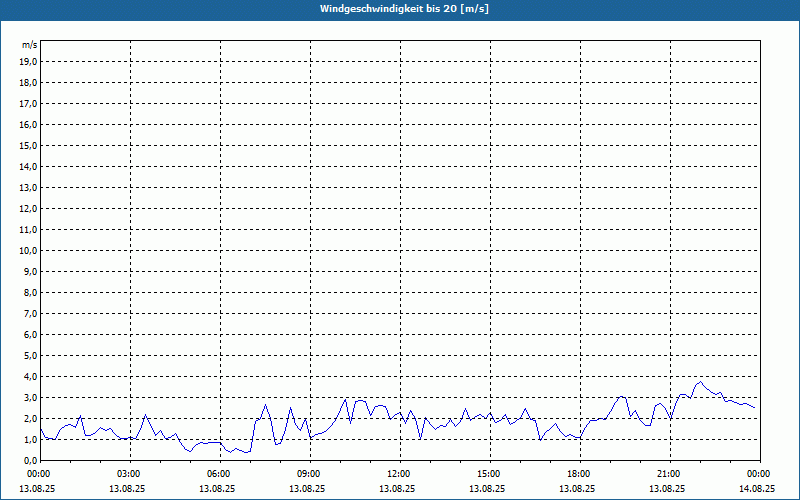Select the "4,0" y-axis value
This screenshot has width=800, height=500.
tap(30, 377)
